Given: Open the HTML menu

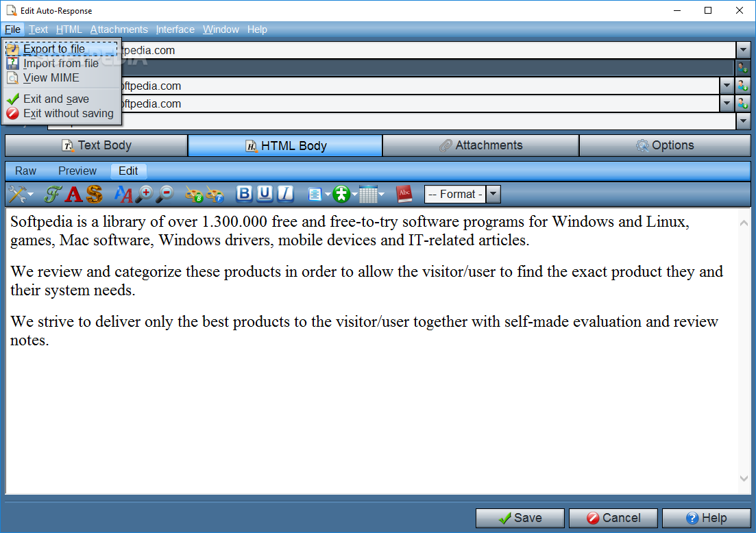Looking at the screenshot, I should tap(69, 29).
